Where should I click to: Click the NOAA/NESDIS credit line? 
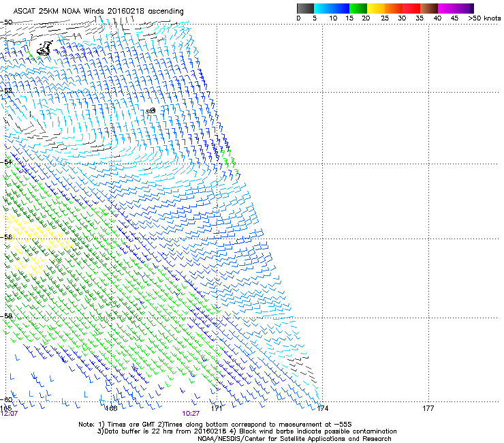click(294, 439)
